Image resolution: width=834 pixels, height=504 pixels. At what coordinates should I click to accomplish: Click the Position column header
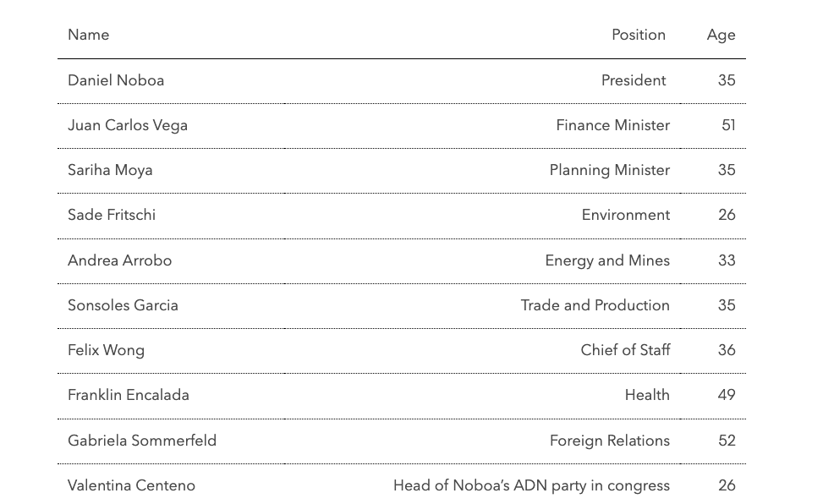click(638, 35)
